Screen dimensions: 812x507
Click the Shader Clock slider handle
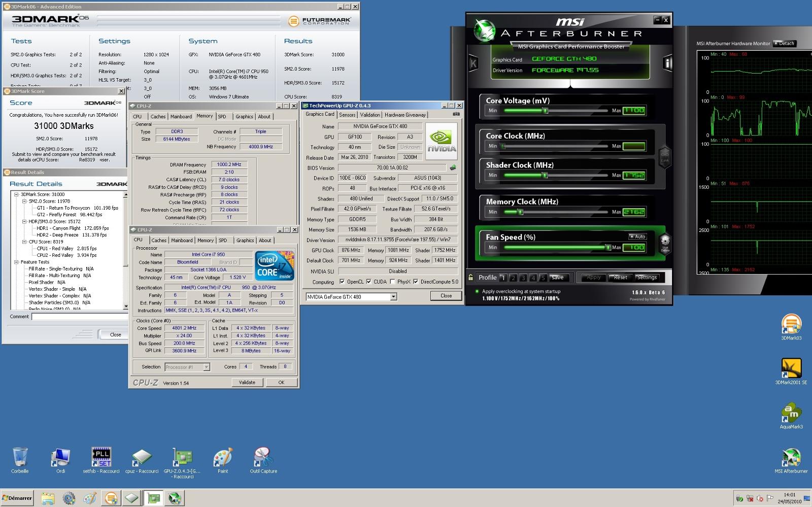coord(545,175)
